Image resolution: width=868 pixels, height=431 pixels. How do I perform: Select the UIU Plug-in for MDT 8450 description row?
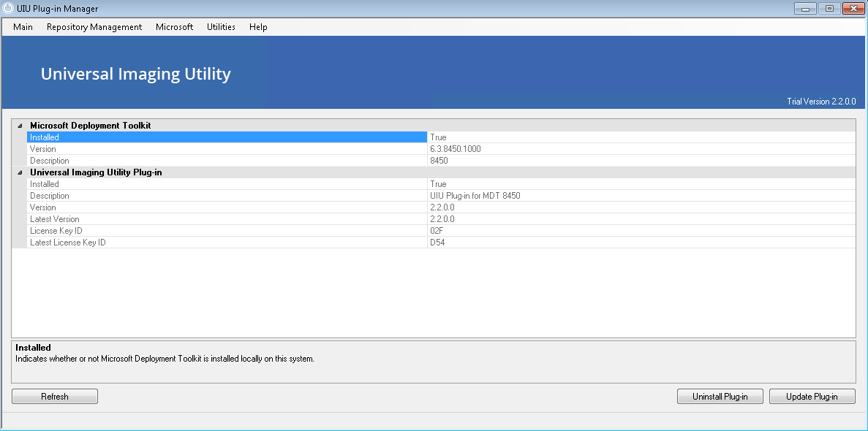point(227,196)
